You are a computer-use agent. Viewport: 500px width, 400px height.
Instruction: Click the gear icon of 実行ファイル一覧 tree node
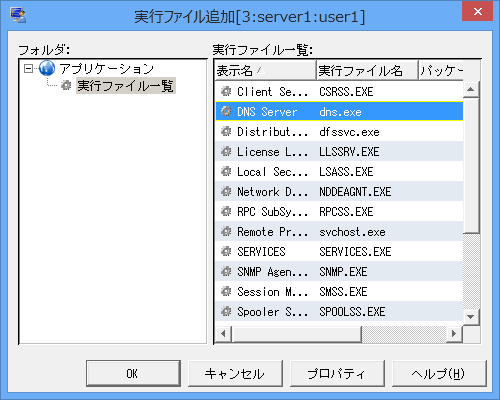(x=66, y=86)
